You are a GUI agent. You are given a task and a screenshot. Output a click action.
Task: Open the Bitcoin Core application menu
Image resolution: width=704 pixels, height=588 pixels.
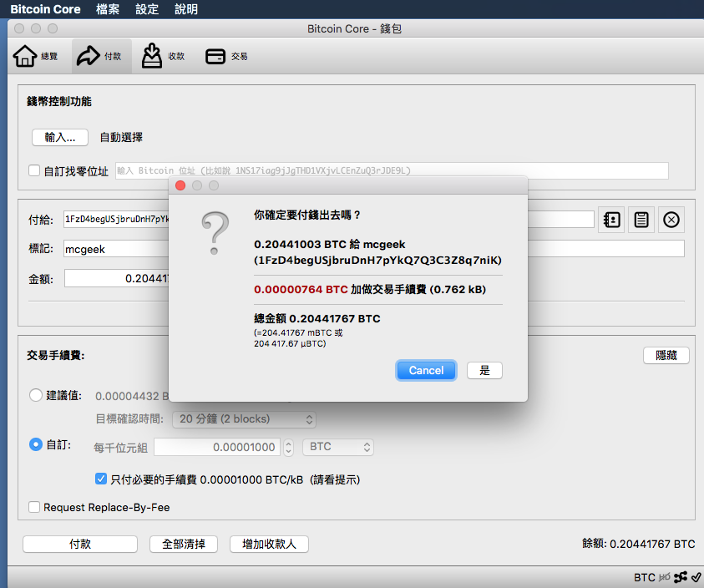click(x=45, y=9)
